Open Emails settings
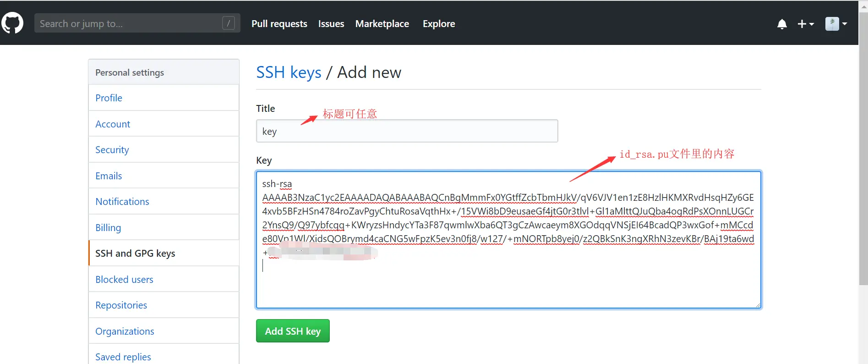The image size is (868, 364). [164, 176]
